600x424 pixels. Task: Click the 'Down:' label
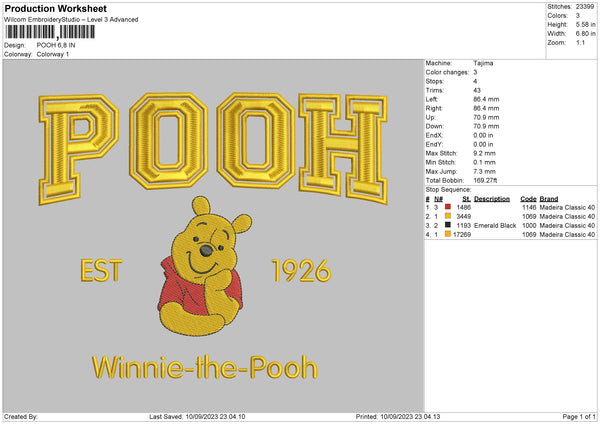coord(434,126)
